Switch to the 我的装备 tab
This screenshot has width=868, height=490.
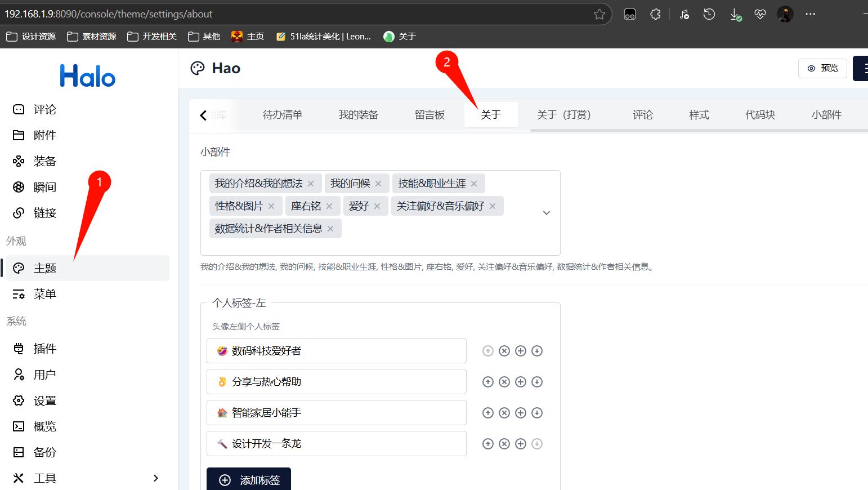(358, 115)
